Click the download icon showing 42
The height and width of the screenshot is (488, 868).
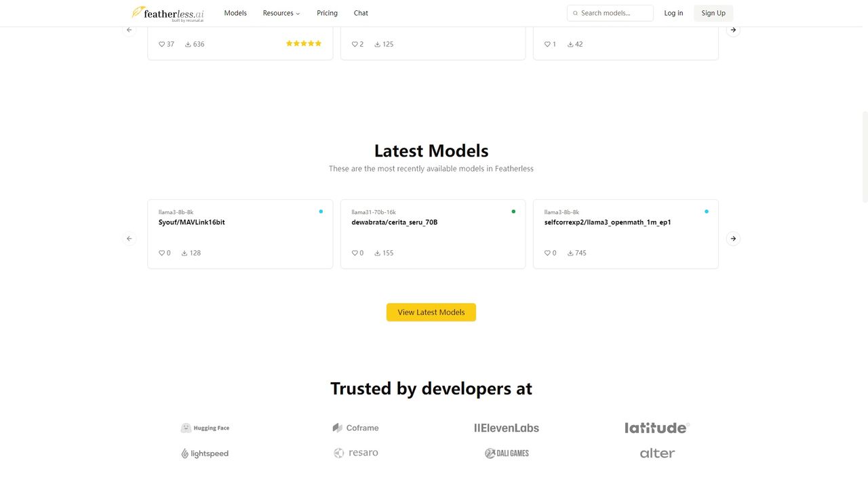(570, 44)
